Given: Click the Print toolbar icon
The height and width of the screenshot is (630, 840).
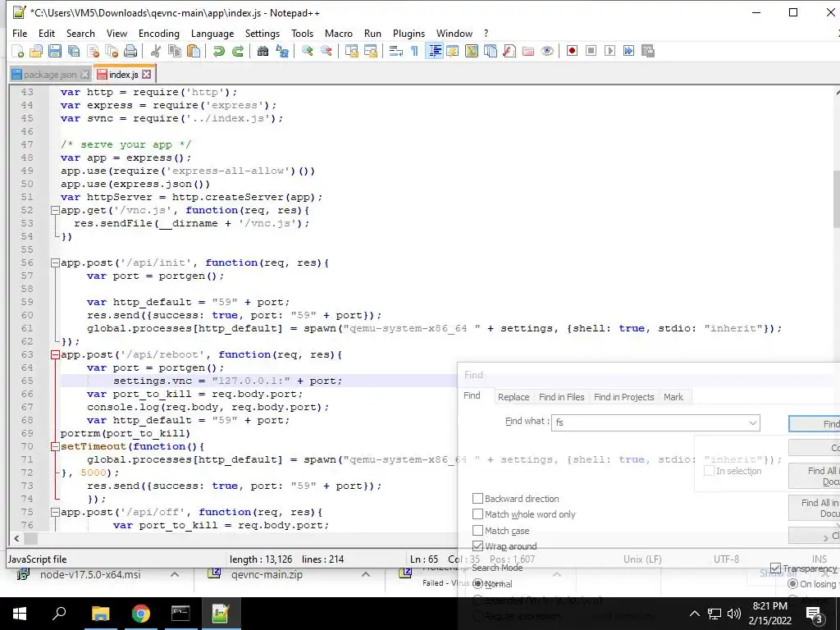Looking at the screenshot, I should click(130, 52).
